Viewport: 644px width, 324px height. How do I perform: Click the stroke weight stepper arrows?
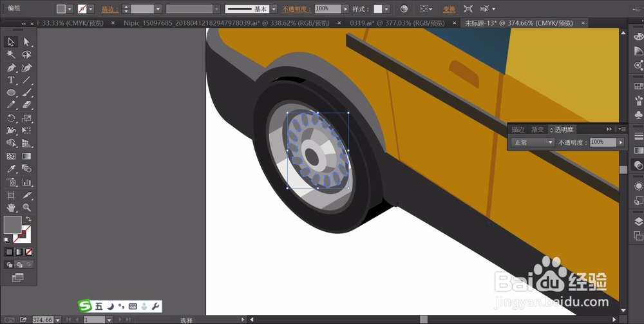click(x=126, y=8)
